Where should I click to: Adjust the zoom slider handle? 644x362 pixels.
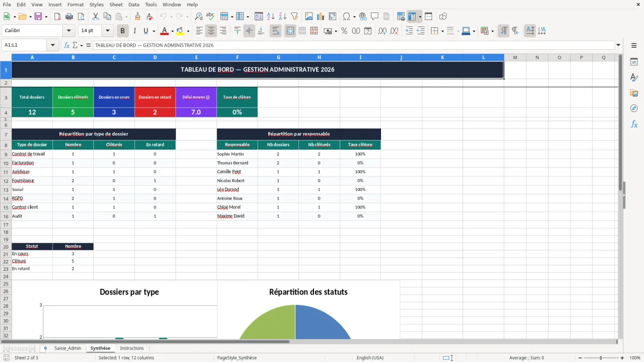(601, 358)
